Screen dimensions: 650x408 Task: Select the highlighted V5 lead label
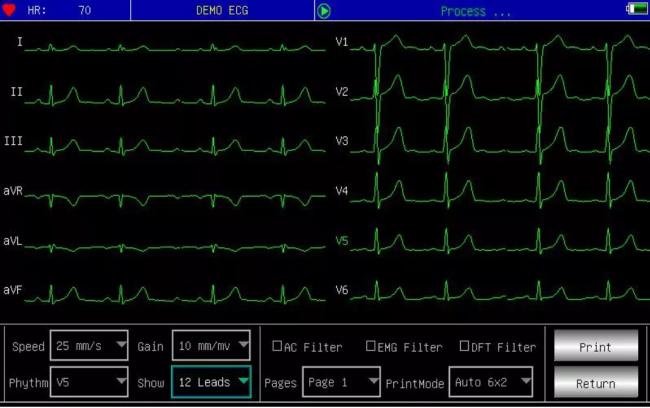point(342,241)
